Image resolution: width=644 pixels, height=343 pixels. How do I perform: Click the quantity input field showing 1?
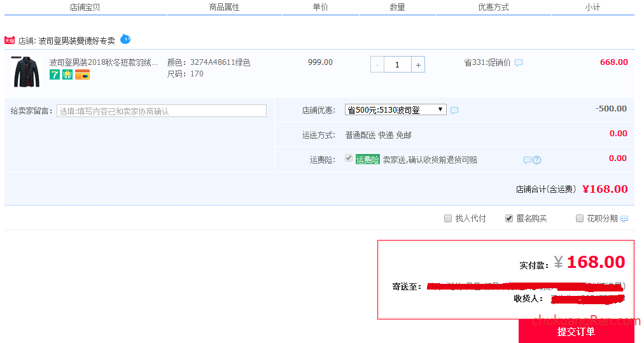[398, 64]
